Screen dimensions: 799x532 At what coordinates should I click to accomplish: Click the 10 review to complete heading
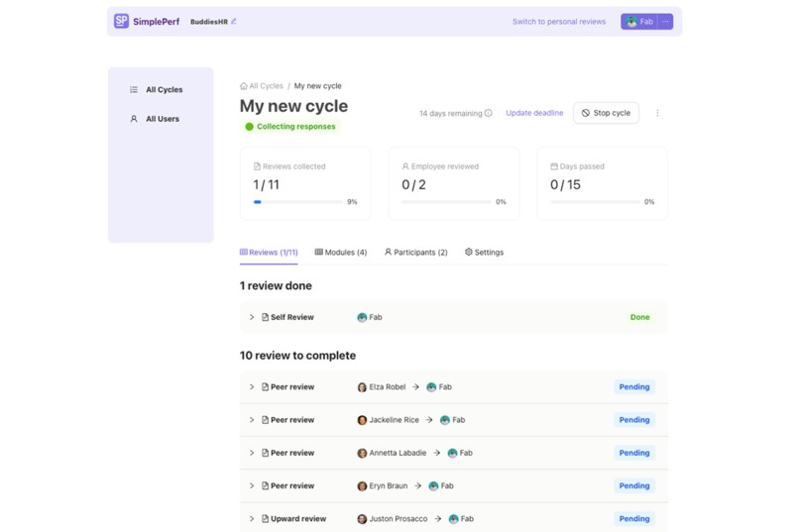click(297, 356)
